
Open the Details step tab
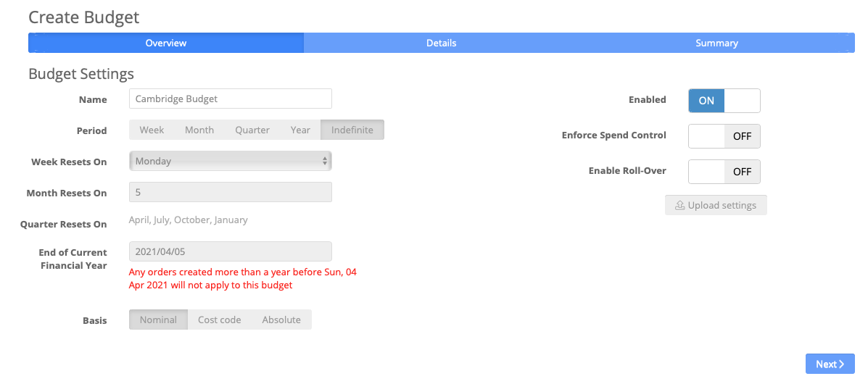(441, 43)
